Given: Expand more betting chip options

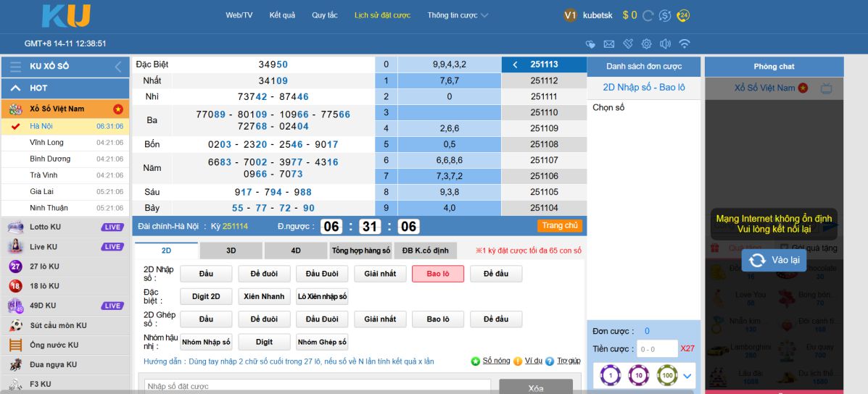Looking at the screenshot, I should click(687, 376).
